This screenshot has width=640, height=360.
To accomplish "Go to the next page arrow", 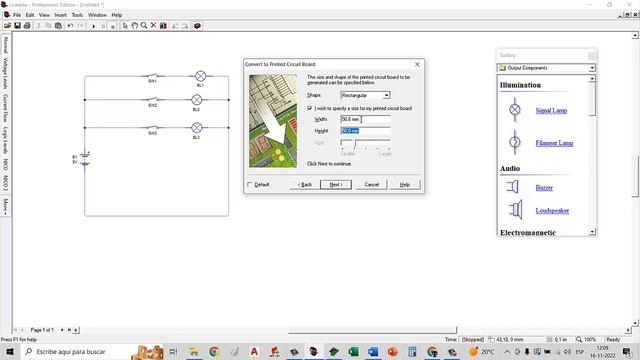I will [x=62, y=330].
